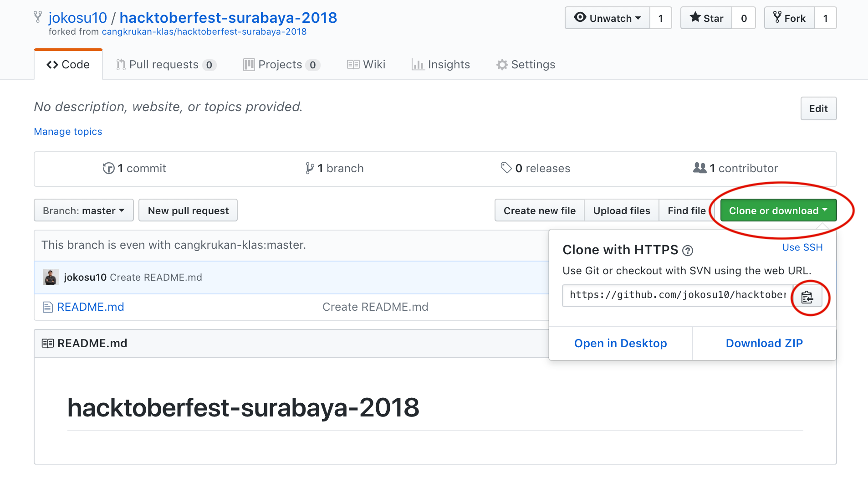Screen dimensions: 868x483
Task: Click Open in Desktop
Action: [621, 344]
